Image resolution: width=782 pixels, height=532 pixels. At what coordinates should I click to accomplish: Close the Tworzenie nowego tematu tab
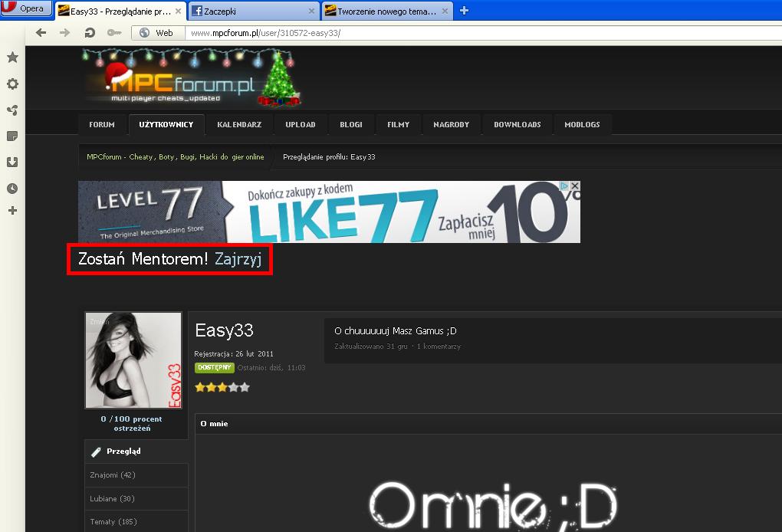pyautogui.click(x=445, y=11)
